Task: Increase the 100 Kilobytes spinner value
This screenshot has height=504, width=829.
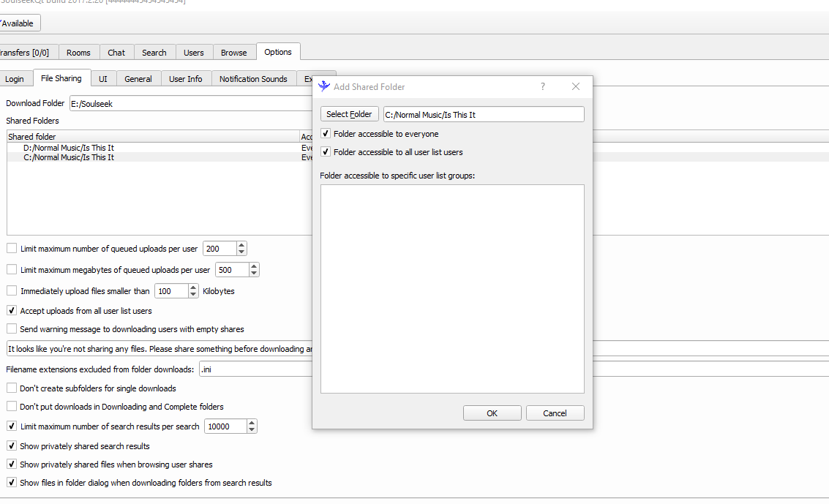Action: (x=193, y=287)
